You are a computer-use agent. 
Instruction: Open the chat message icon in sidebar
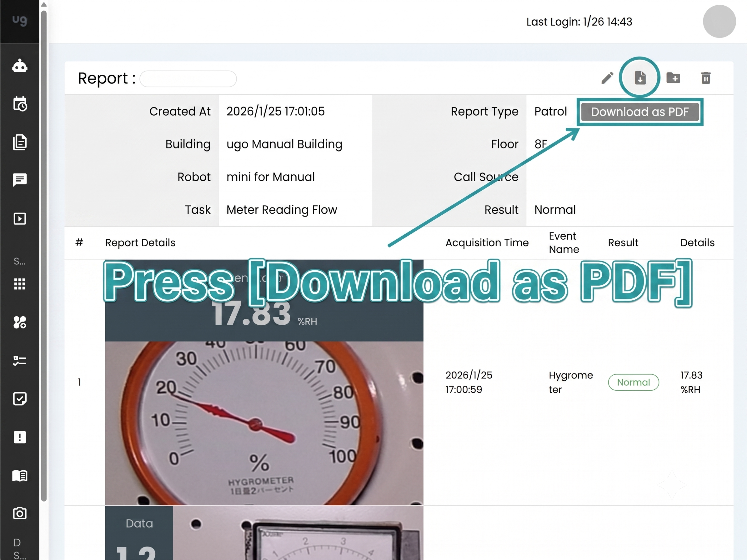pyautogui.click(x=20, y=180)
